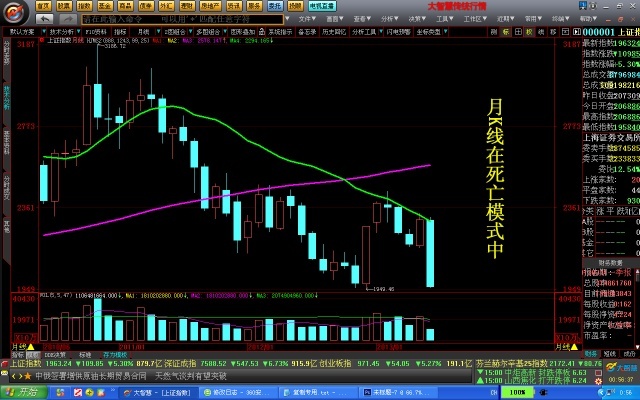Screen dimensions: 640x400
Task: Toggle the 移 move icon
Action: pos(553,31)
